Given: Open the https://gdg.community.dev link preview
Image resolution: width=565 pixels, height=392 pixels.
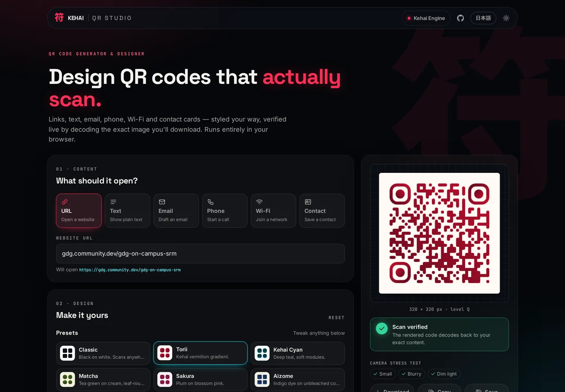Looking at the screenshot, I should pos(130,270).
